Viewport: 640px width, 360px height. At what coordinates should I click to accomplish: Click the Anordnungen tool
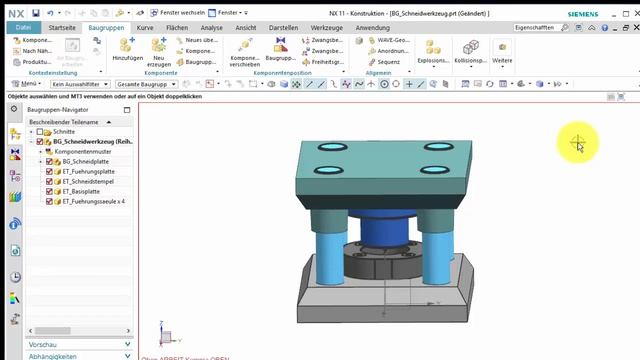coord(388,51)
